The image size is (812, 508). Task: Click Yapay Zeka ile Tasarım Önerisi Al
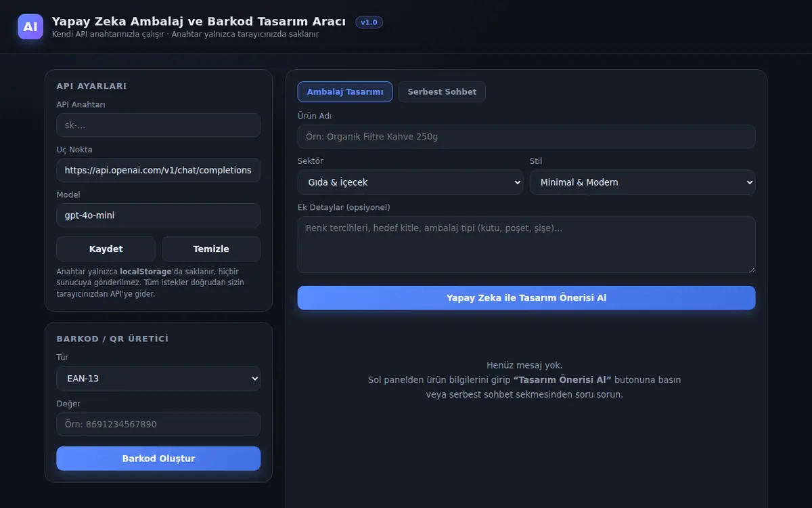[x=526, y=298]
